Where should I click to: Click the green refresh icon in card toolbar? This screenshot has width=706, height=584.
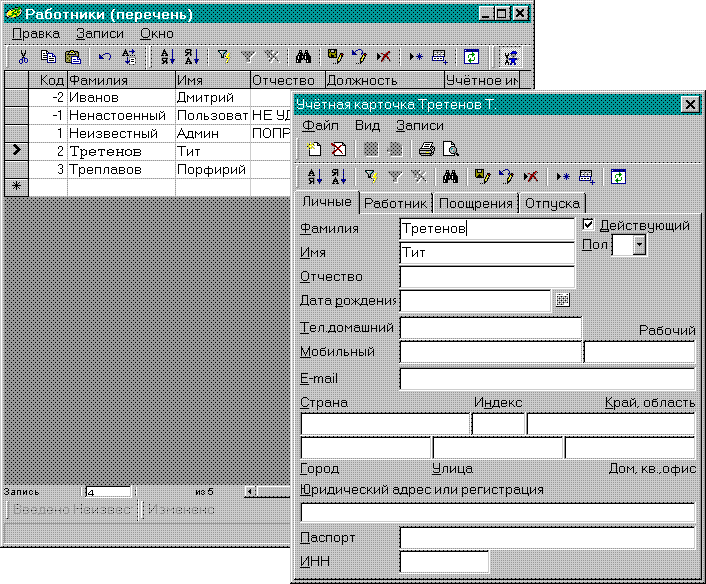(x=617, y=177)
